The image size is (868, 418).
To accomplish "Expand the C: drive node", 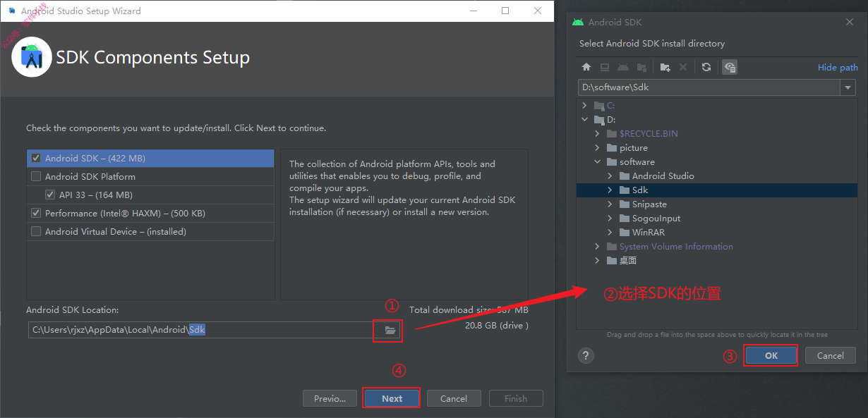I will pyautogui.click(x=584, y=106).
